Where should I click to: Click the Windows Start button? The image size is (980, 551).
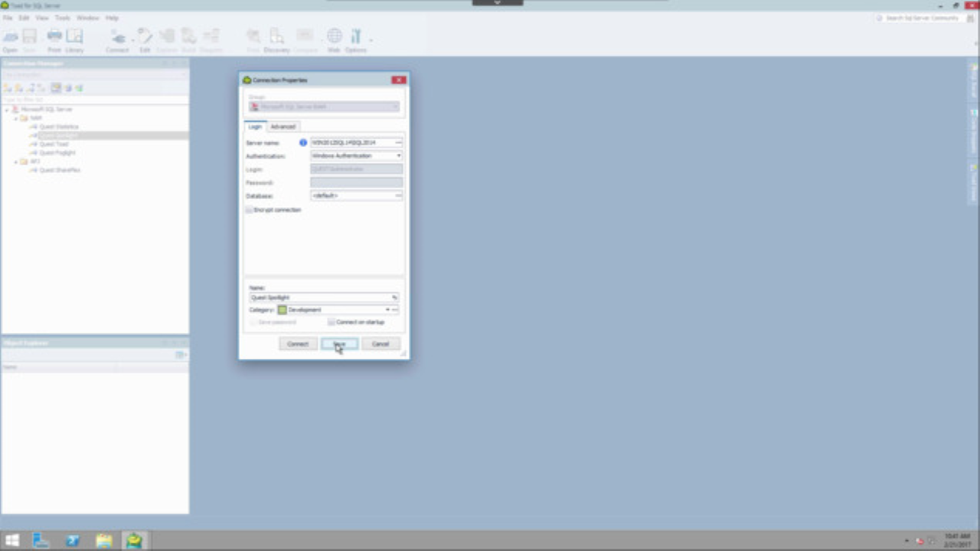click(x=12, y=540)
